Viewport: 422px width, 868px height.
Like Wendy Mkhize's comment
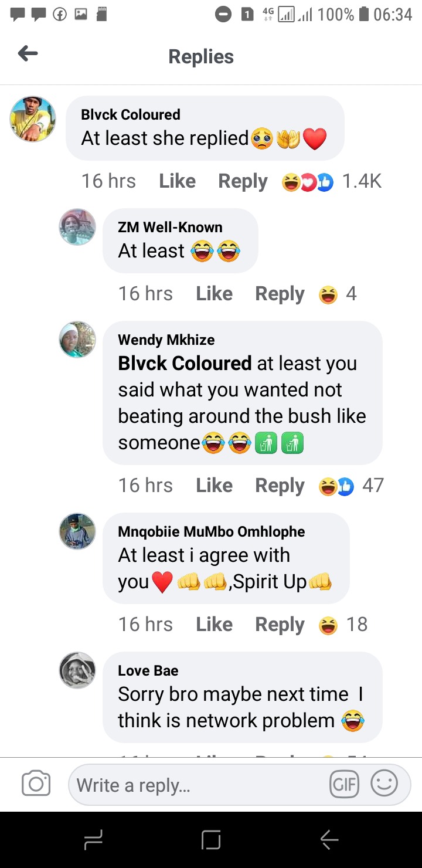pyautogui.click(x=214, y=486)
